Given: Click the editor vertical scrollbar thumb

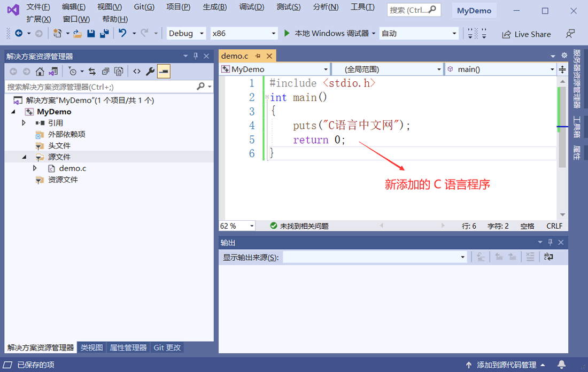Looking at the screenshot, I should point(562,127).
